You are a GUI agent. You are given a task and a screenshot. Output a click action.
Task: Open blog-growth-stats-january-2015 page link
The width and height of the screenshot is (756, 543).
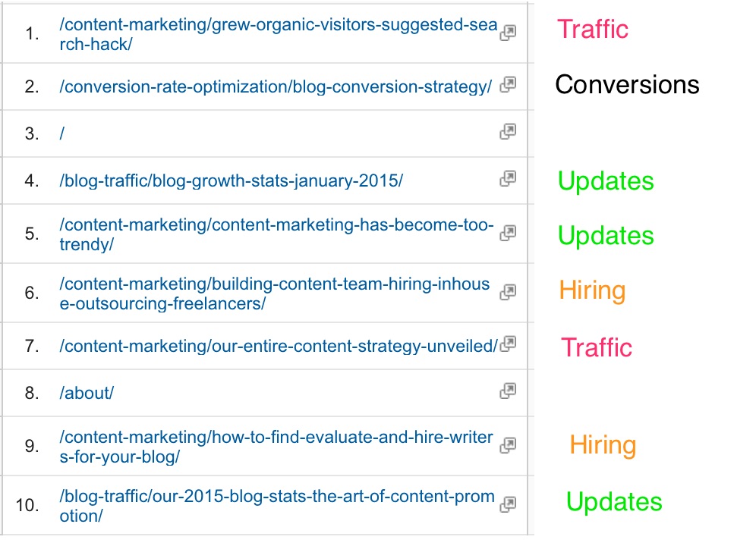point(231,180)
